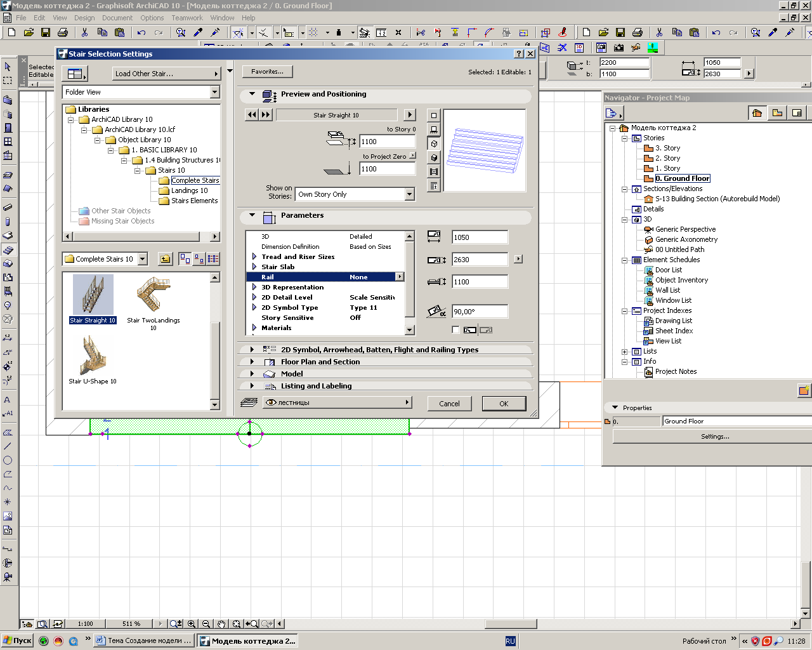
Task: Open the лестницы layer dropdown
Action: coord(337,402)
